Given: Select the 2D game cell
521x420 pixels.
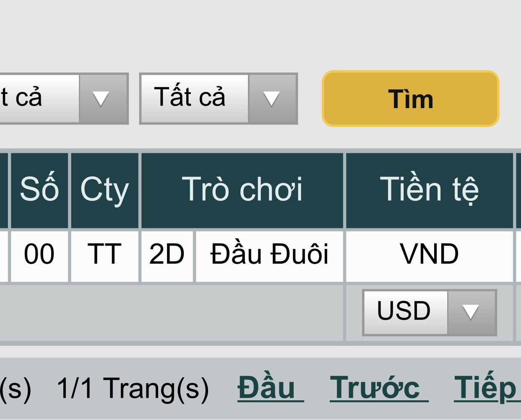Looking at the screenshot, I should (x=167, y=254).
